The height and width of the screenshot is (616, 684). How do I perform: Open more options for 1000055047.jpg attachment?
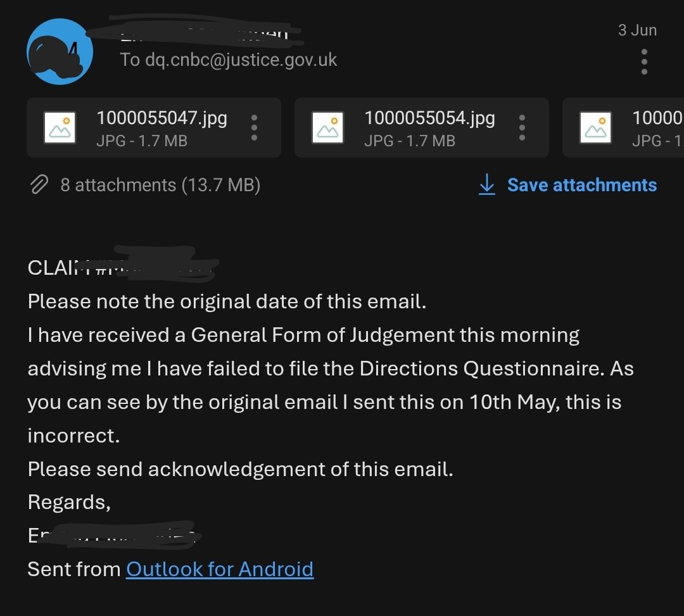click(254, 128)
